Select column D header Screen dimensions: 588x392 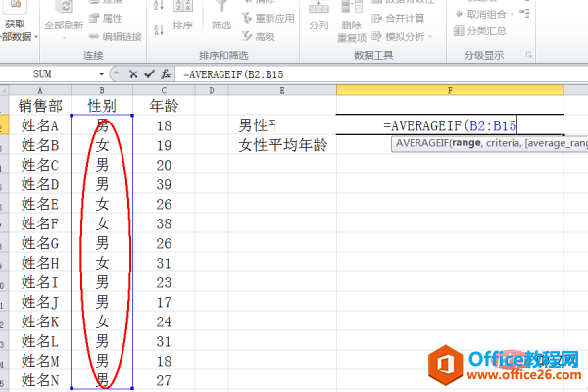coord(212,90)
